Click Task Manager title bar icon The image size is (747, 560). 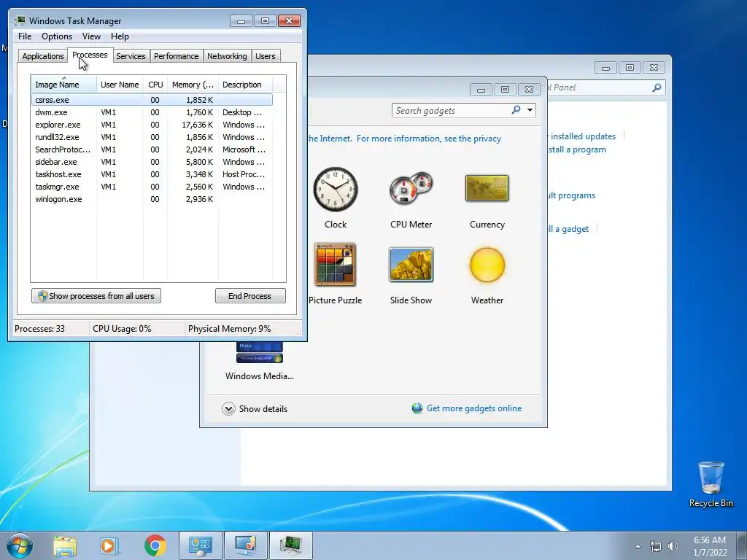[20, 20]
